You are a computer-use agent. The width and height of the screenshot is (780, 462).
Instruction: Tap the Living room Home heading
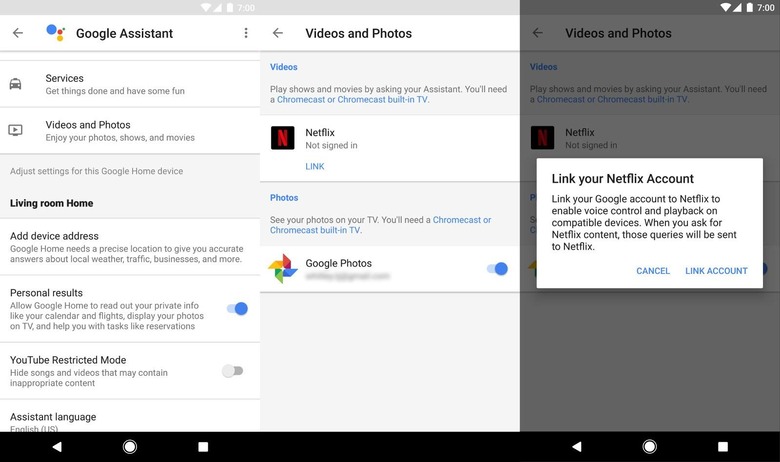(x=51, y=203)
